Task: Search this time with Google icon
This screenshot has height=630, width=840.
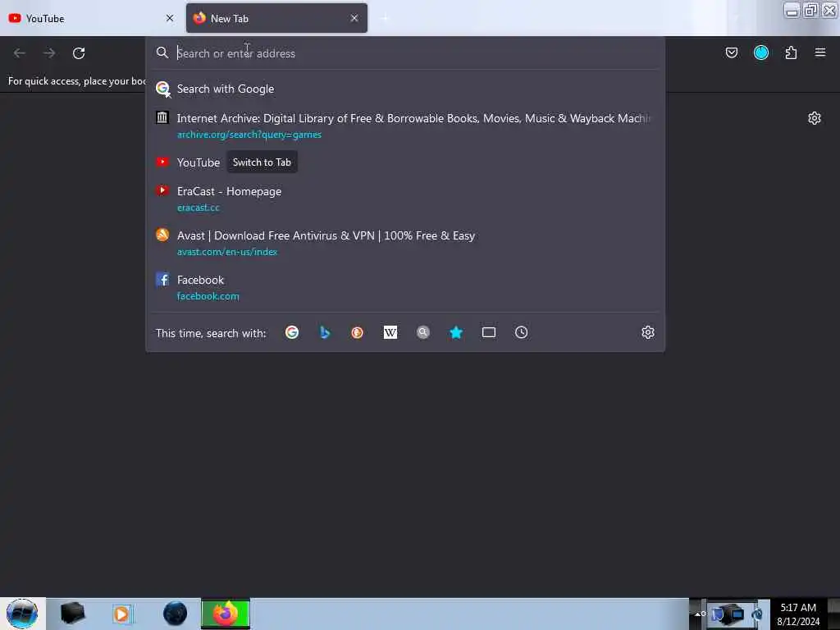Action: coord(292,333)
